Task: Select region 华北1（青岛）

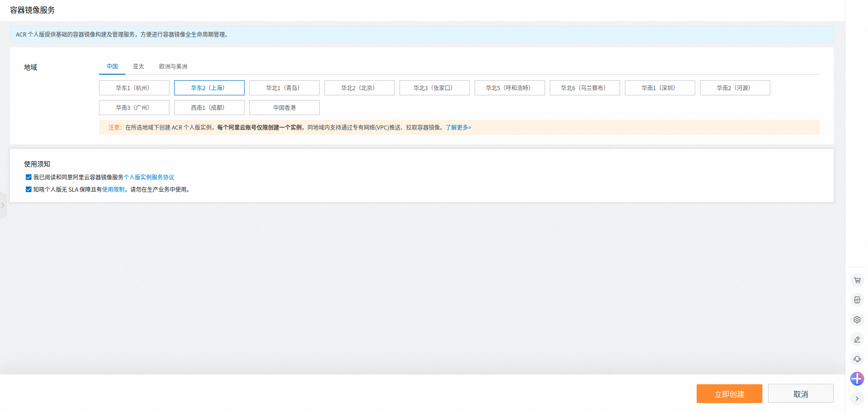Action: [284, 88]
